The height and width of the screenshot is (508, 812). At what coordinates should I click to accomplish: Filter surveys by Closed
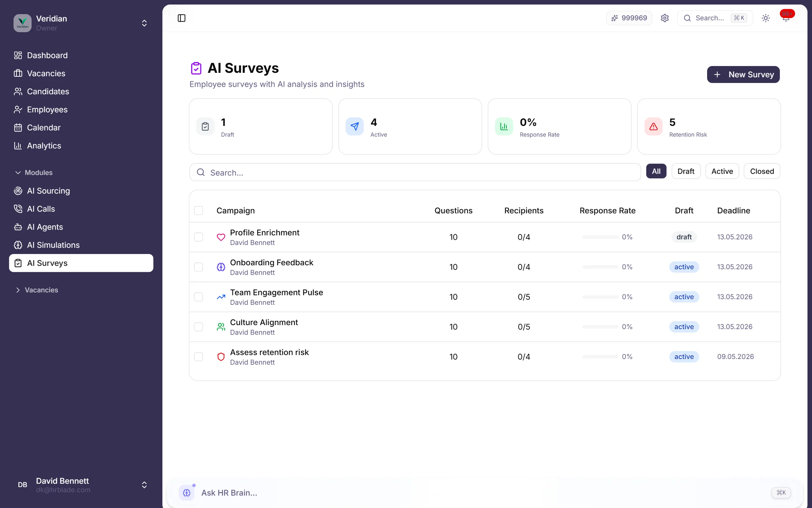pyautogui.click(x=762, y=171)
